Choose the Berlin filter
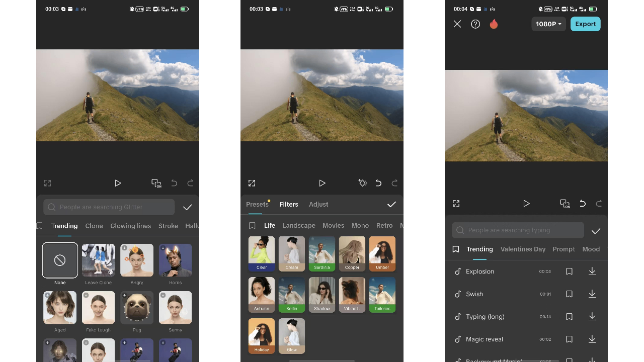 coord(292,295)
